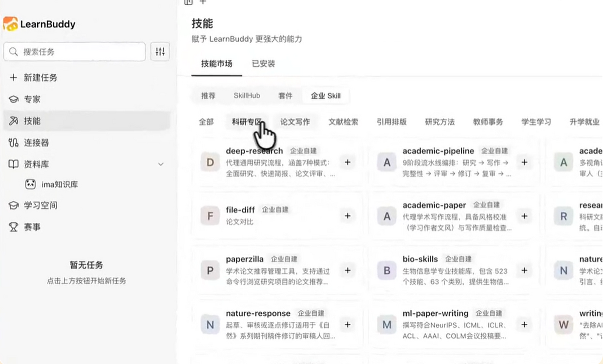Select the 推荐 source tab
Viewport: 603px width, 364px height.
coord(208,95)
